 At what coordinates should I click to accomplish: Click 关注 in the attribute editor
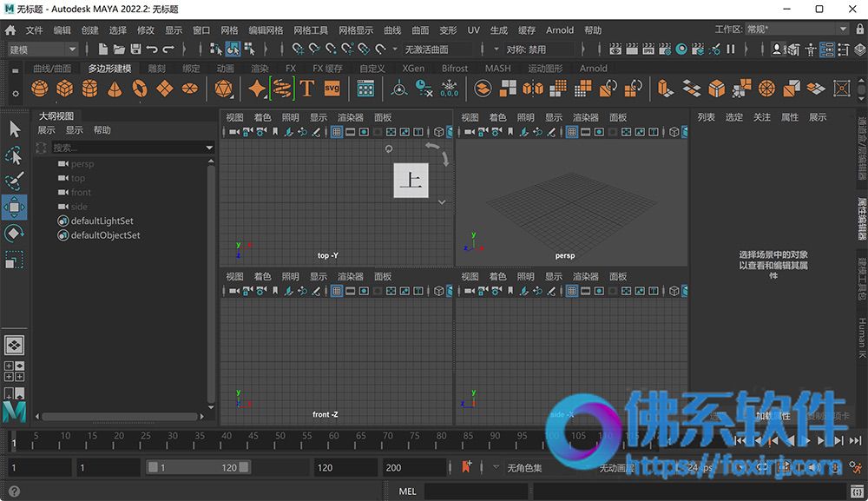(762, 117)
